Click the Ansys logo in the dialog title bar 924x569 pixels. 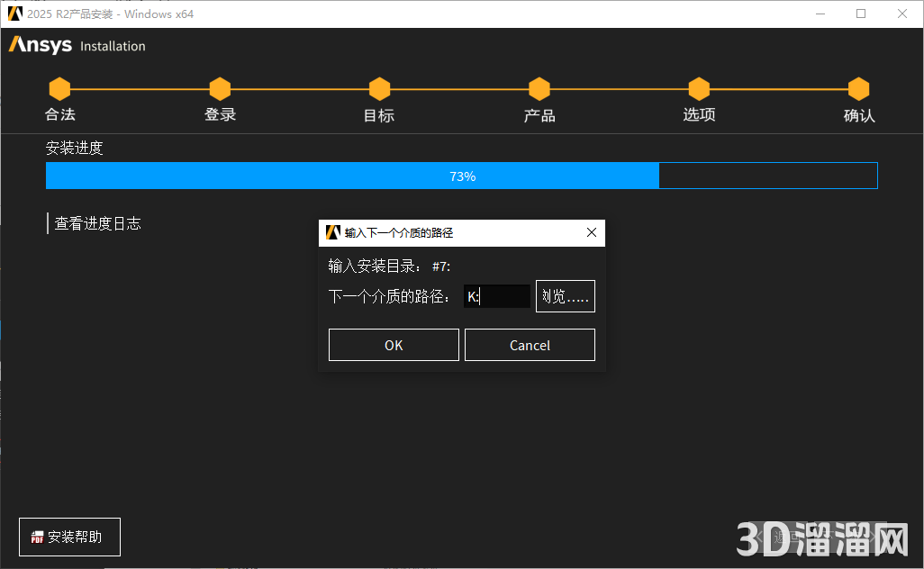click(331, 232)
